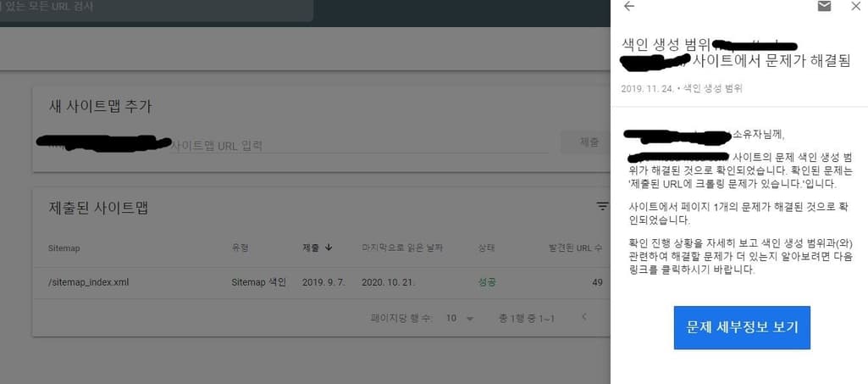Click the 마지막으로 읽은 날짜 column header
Image resolution: width=868 pixels, height=384 pixels.
click(402, 248)
